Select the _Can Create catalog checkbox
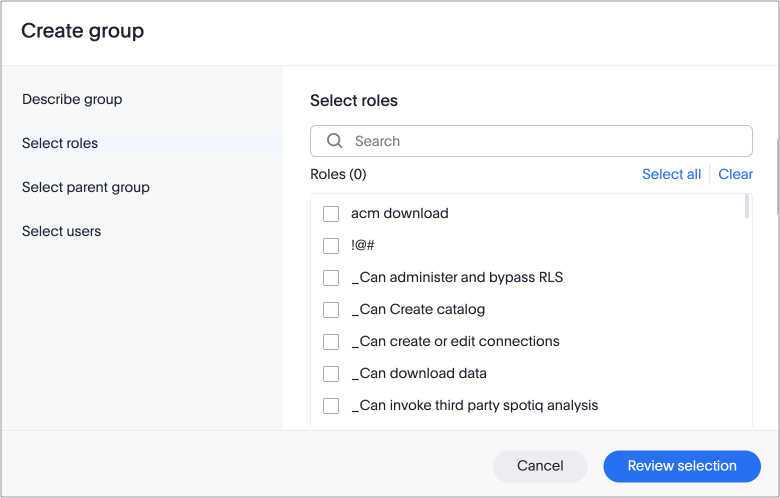This screenshot has width=780, height=498. [331, 310]
